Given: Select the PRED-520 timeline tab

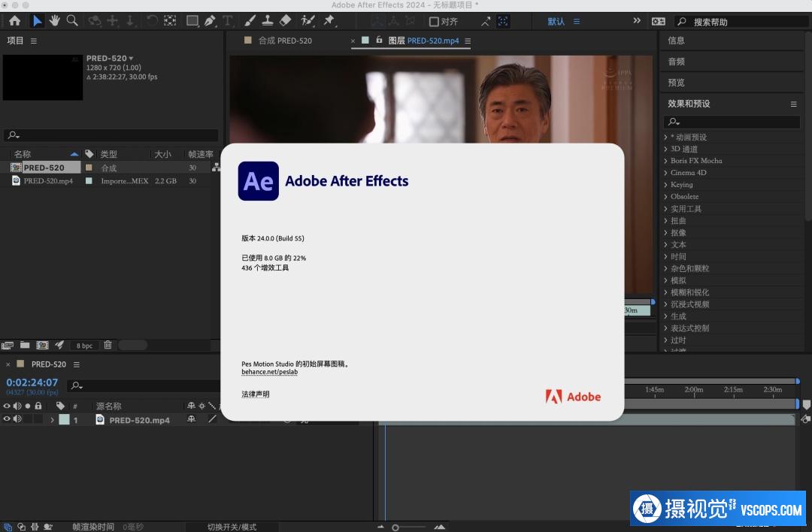Looking at the screenshot, I should (x=49, y=364).
